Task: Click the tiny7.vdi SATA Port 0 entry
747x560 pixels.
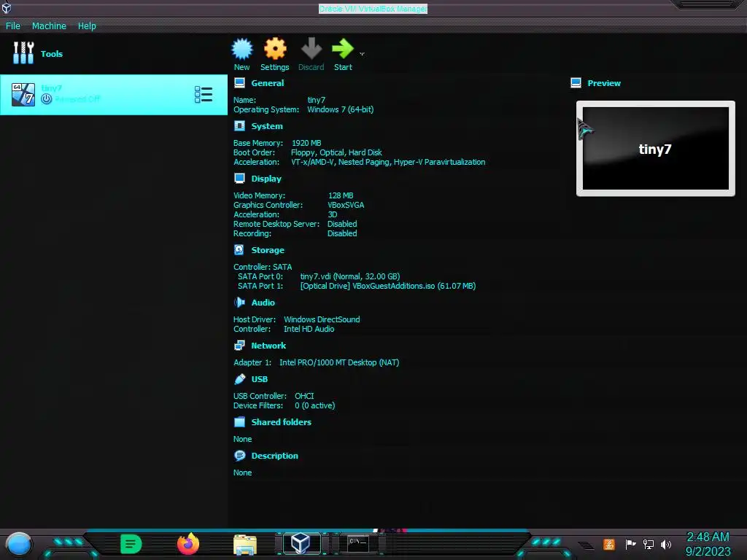Action: pyautogui.click(x=350, y=276)
